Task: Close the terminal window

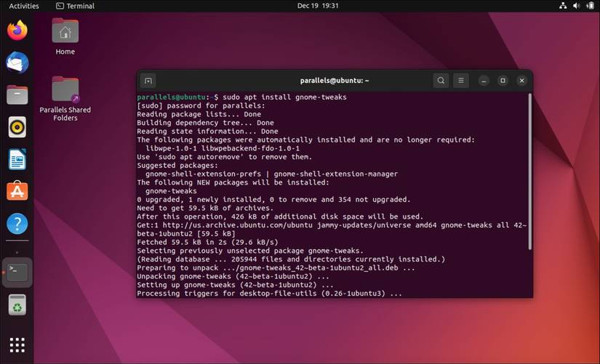Action: [521, 81]
